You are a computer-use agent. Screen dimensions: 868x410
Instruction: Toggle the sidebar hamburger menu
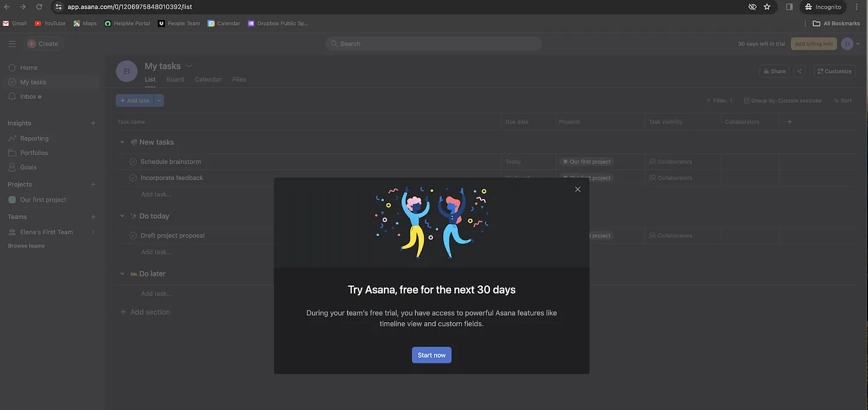point(12,44)
